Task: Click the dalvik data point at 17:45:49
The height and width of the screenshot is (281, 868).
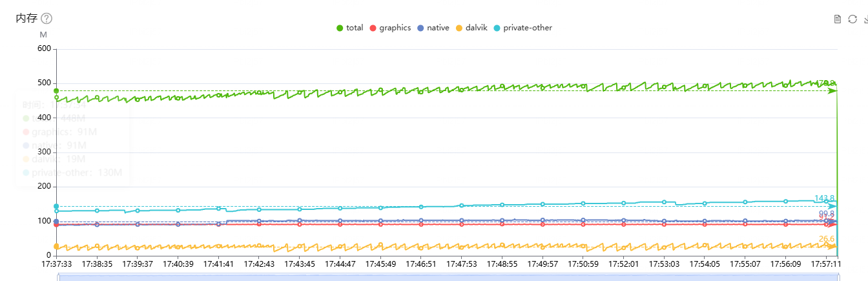Action: (380, 245)
